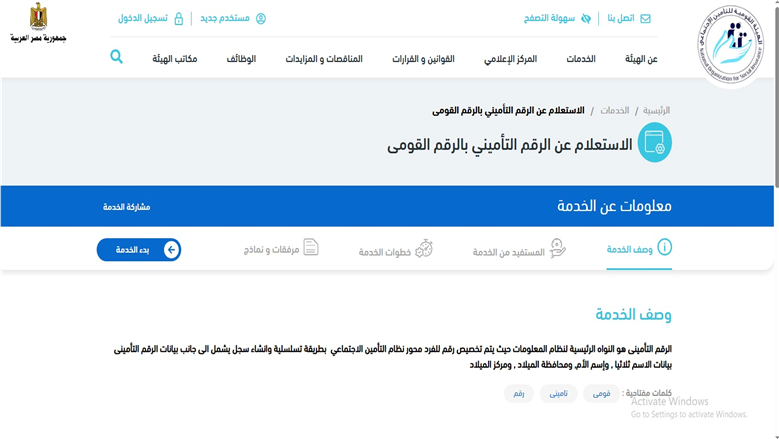Open the المناقصات و المزايدات menu

[324, 59]
